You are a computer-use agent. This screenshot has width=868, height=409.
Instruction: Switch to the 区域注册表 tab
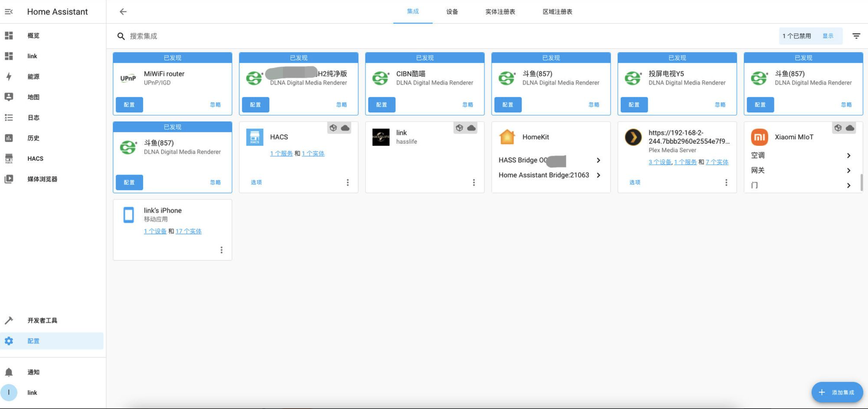point(557,11)
